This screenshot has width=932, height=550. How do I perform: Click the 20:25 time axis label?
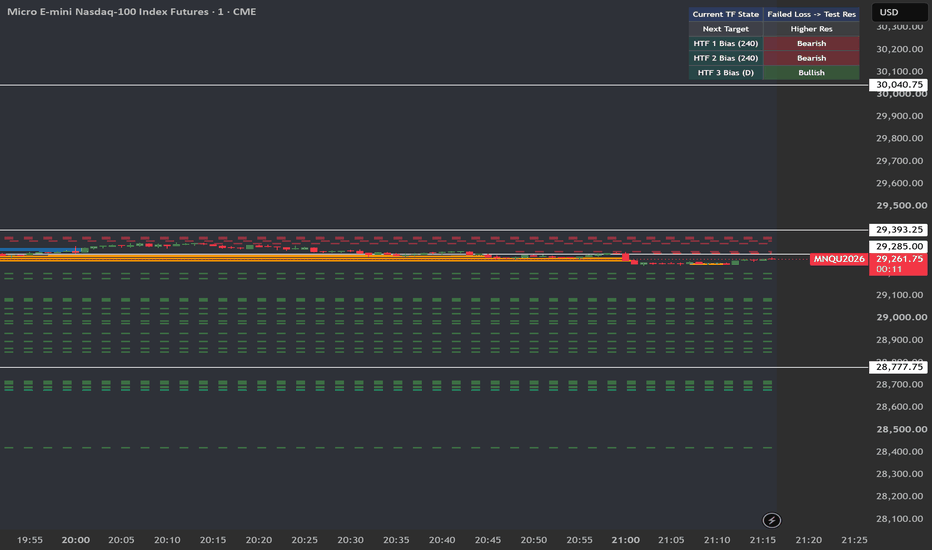pos(304,540)
